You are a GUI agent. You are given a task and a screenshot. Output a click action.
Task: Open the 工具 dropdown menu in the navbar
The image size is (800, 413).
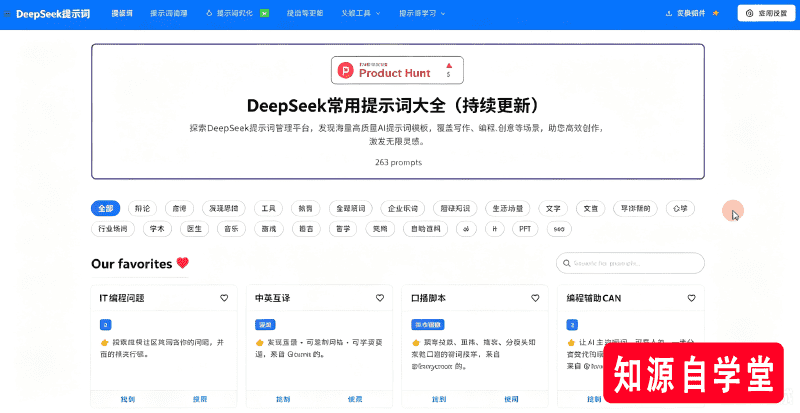[361, 13]
